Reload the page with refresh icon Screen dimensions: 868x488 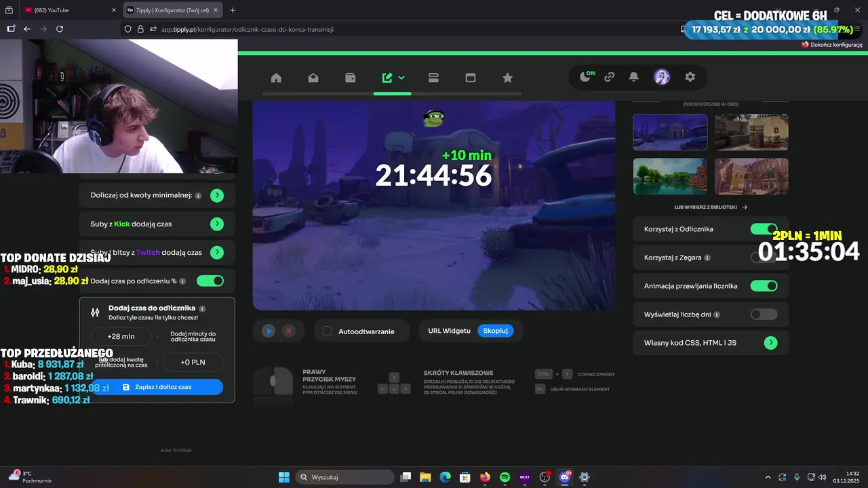[x=60, y=29]
